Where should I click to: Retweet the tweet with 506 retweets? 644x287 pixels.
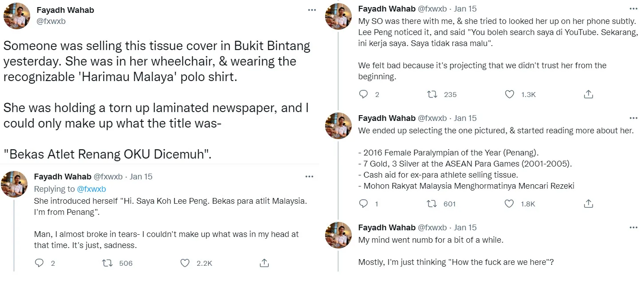[107, 263]
